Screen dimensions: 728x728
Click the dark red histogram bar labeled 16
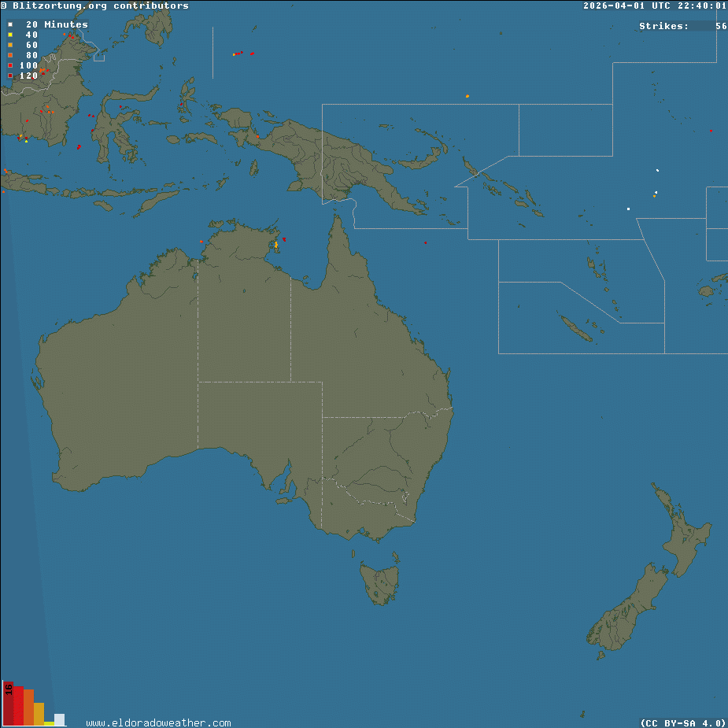pyautogui.click(x=9, y=703)
